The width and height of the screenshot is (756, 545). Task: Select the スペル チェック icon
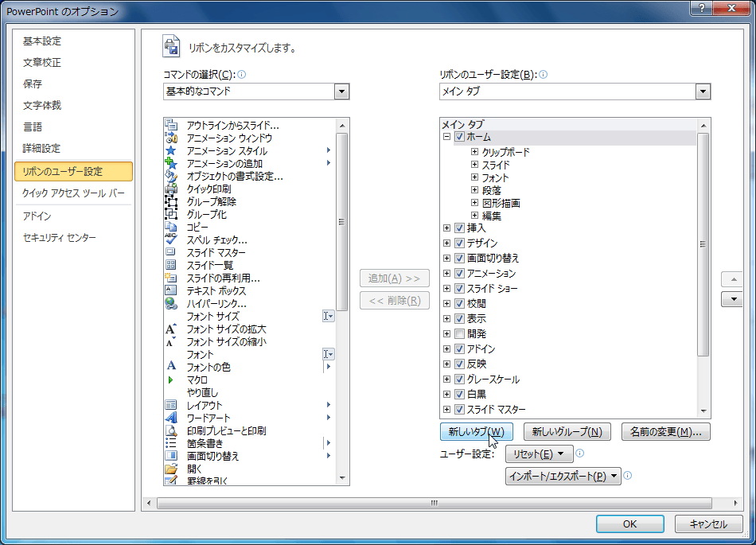[171, 239]
